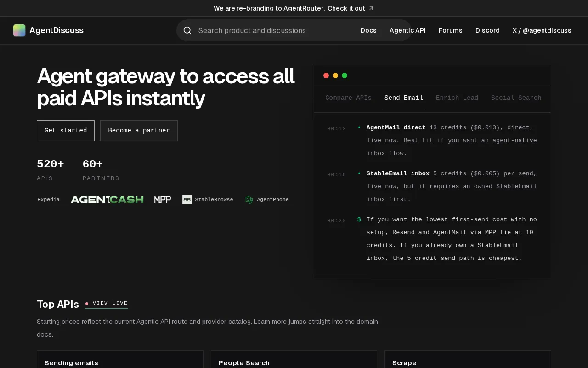Open the Discord link in the header

click(x=487, y=30)
